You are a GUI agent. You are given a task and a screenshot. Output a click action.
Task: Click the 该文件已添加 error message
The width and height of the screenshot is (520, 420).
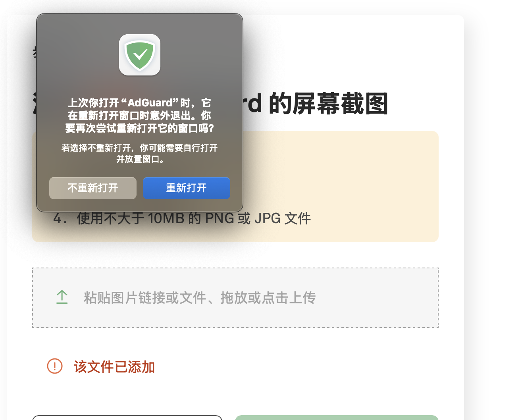pyautogui.click(x=114, y=367)
